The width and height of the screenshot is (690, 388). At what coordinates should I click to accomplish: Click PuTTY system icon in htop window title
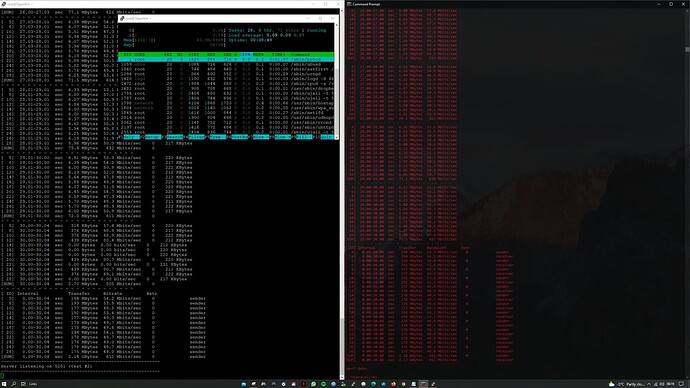point(122,18)
